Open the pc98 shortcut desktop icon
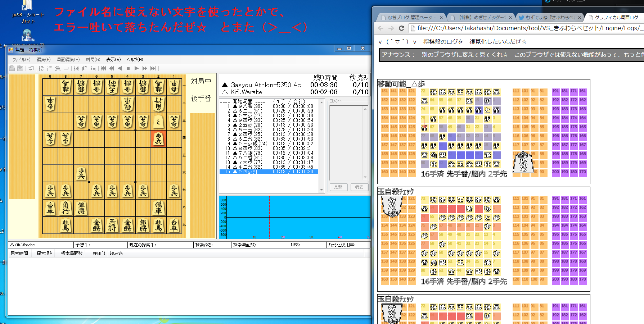This screenshot has width=644, height=324. click(x=28, y=12)
